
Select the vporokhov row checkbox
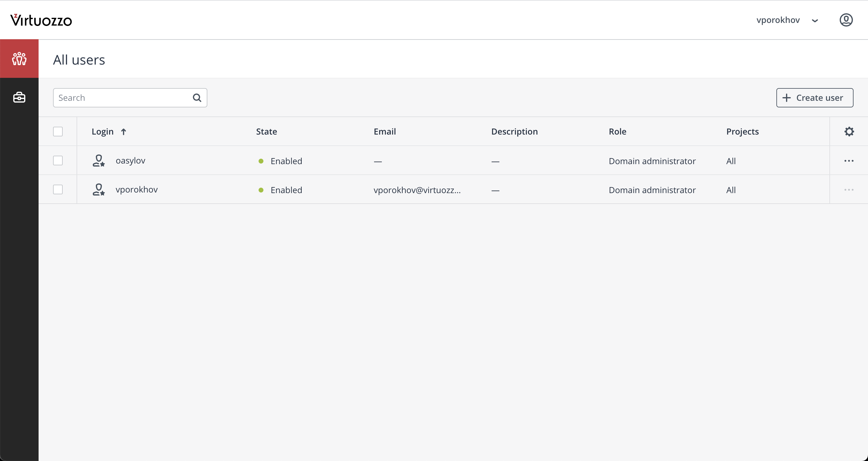click(58, 189)
